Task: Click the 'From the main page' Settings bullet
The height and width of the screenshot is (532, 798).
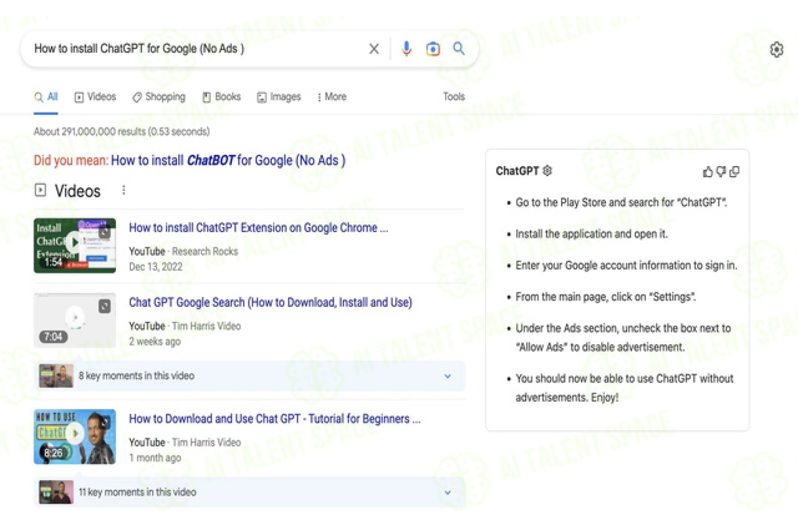Action: pos(605,297)
